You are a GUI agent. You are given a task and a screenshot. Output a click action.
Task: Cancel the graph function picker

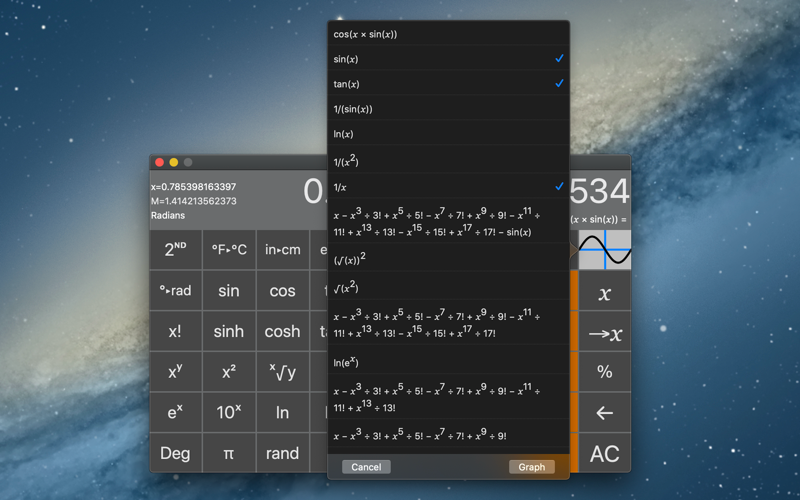click(x=366, y=467)
